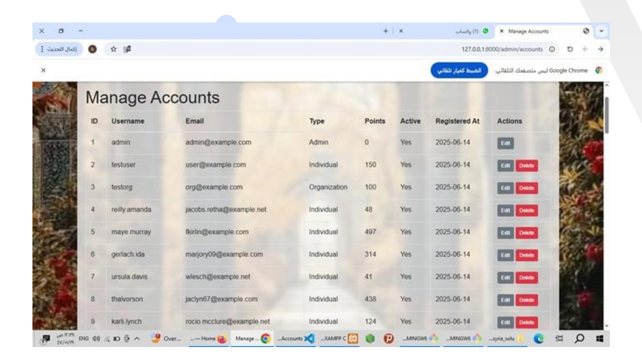Viewport: 642px width, 364px height.
Task: Delete the testuser account
Action: tap(527, 166)
